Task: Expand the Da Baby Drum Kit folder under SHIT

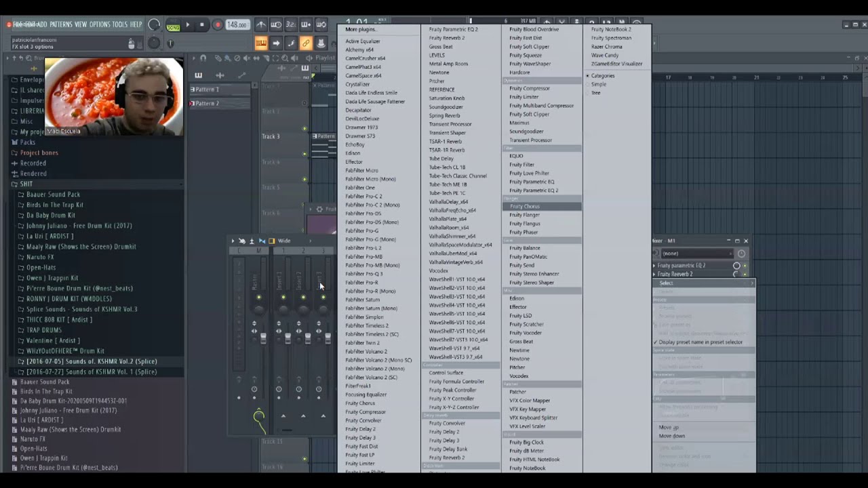Action: 51,216
